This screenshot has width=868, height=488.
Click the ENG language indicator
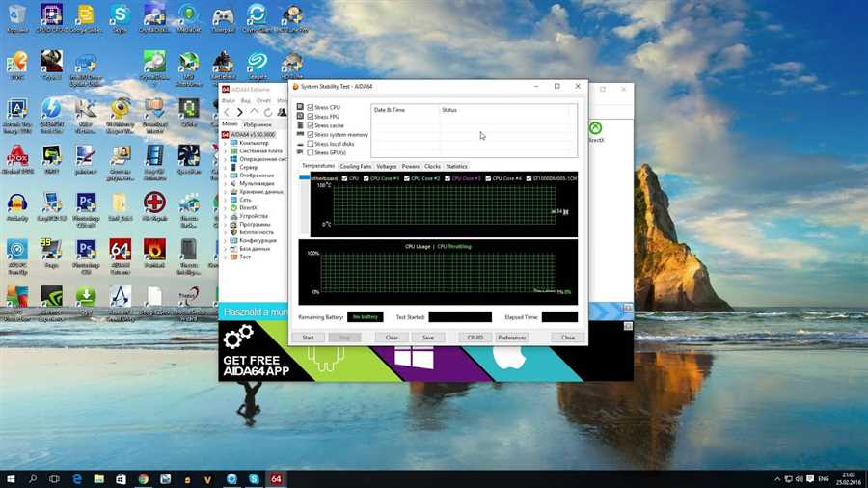click(824, 479)
